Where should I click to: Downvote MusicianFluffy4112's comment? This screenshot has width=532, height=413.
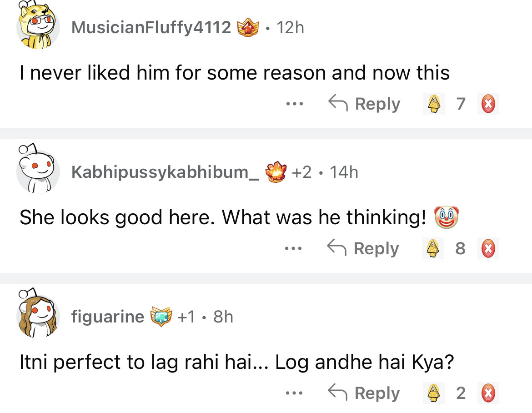point(488,104)
